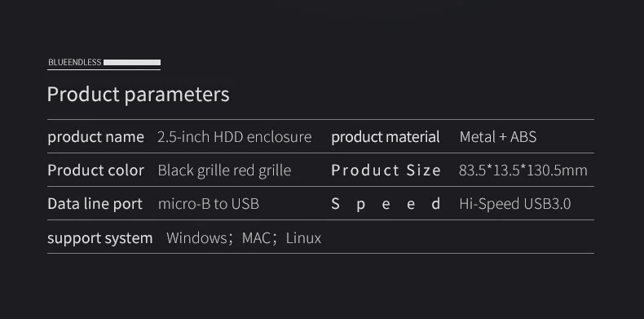The image size is (644, 319).
Task: Click the product material label
Action: click(386, 137)
